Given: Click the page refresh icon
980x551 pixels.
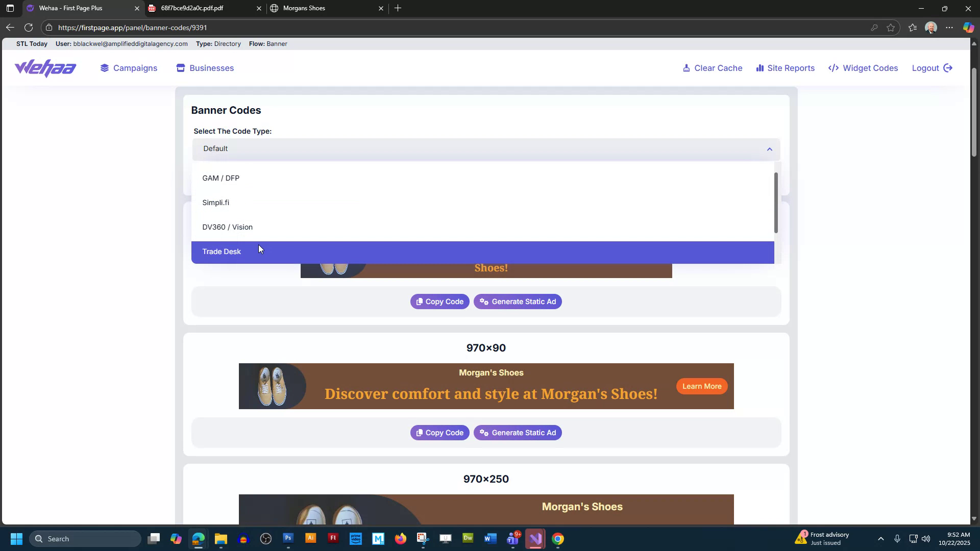Looking at the screenshot, I should pos(29,28).
